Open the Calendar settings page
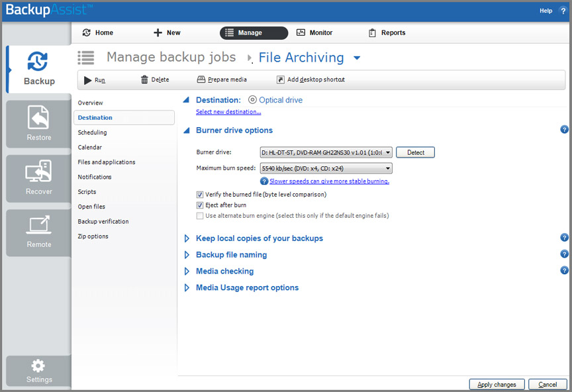Viewport: 572px width, 392px height. pyautogui.click(x=90, y=148)
